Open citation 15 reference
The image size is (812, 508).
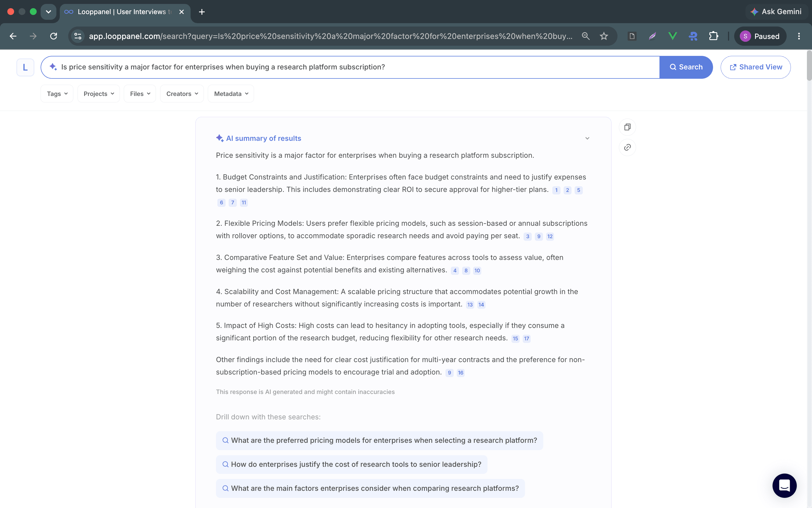click(515, 339)
